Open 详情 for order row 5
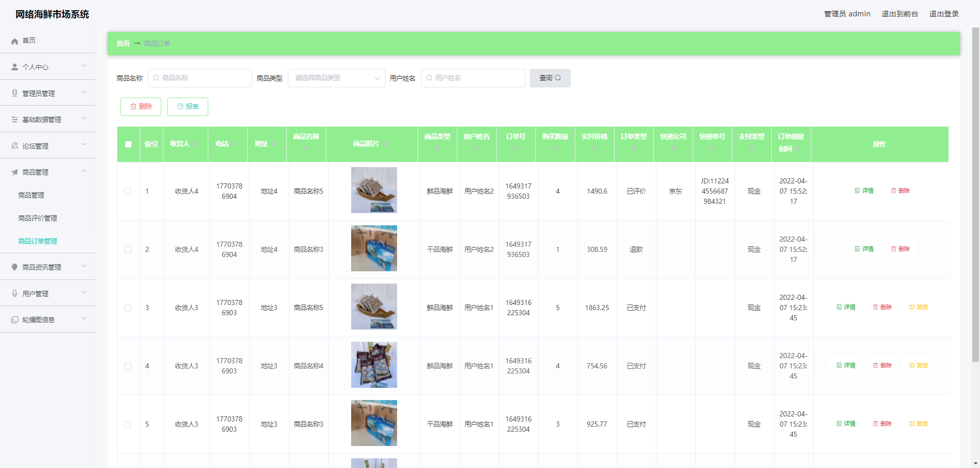 tap(846, 424)
